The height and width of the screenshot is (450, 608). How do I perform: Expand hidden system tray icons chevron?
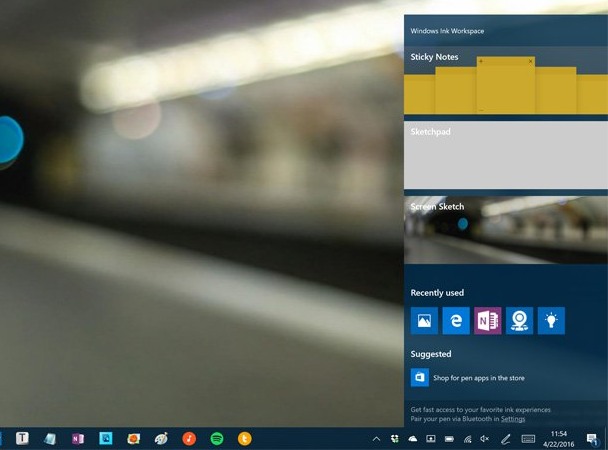point(376,438)
